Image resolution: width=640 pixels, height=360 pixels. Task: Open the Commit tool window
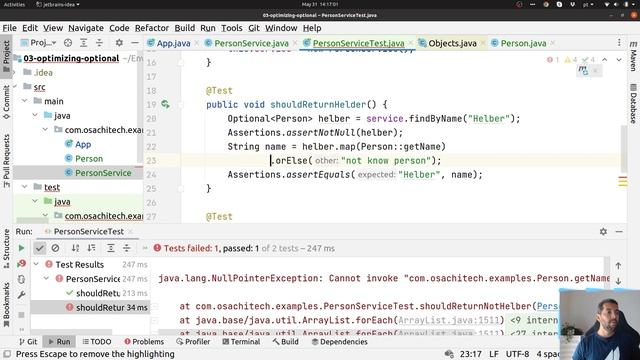coord(7,102)
